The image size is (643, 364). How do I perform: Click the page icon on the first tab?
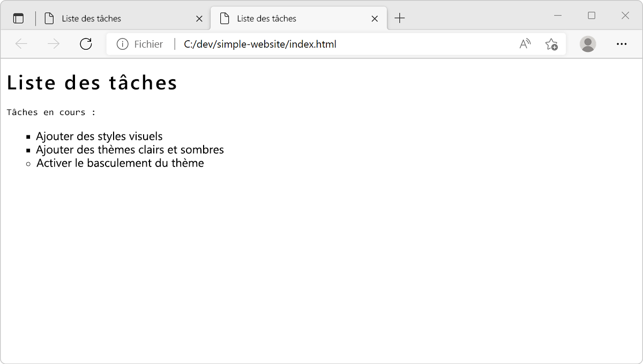tap(49, 18)
